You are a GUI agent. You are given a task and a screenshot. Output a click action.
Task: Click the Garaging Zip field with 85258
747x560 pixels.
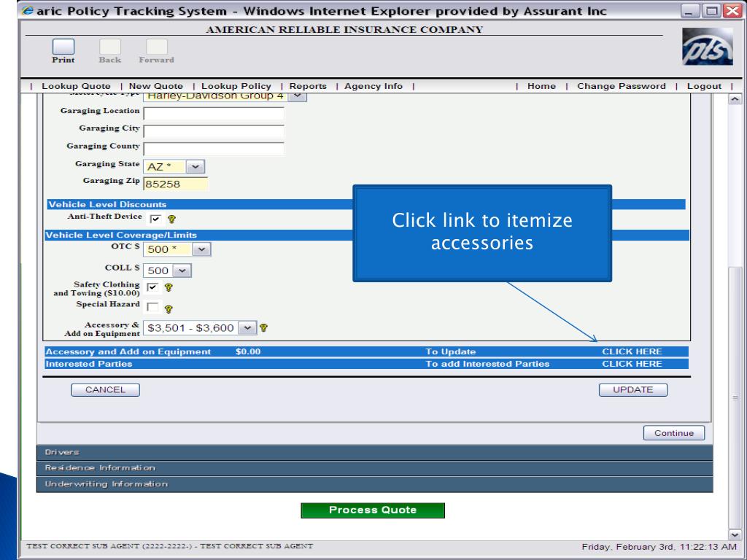[176, 184]
